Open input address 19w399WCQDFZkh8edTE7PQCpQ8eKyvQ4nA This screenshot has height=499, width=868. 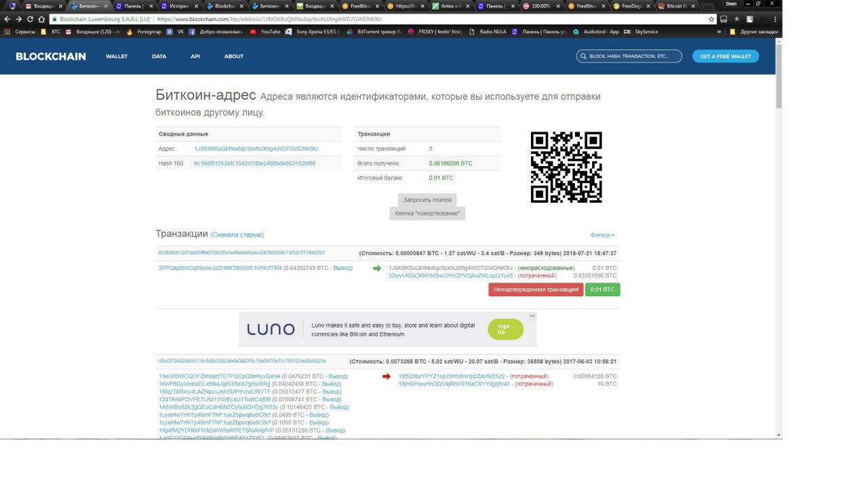click(220, 376)
